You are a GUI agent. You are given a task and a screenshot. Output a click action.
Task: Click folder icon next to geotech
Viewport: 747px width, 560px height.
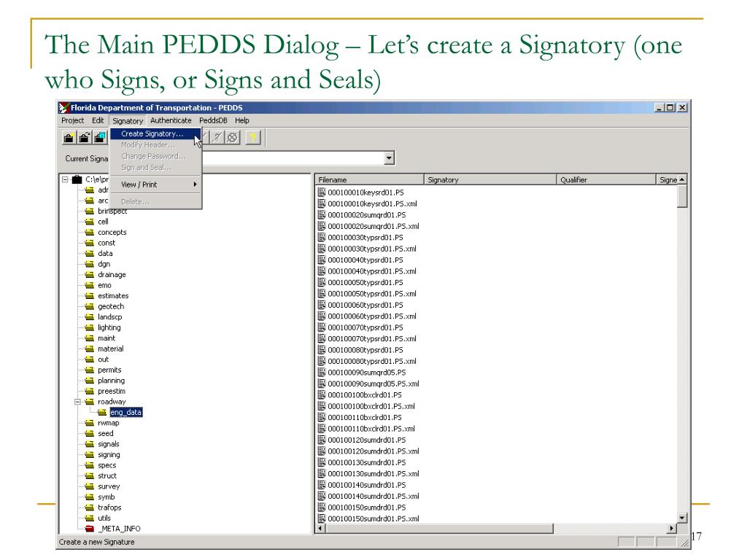pos(89,306)
